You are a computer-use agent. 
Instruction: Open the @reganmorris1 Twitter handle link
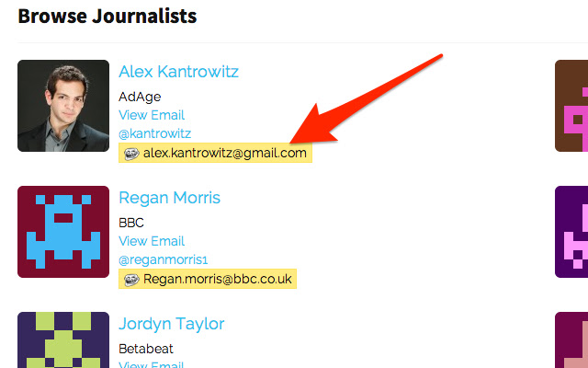164,259
